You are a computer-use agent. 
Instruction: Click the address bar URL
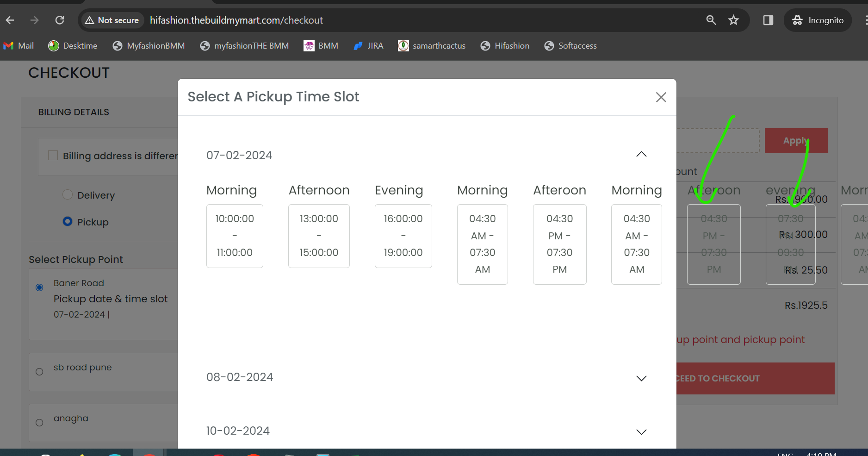coord(236,20)
